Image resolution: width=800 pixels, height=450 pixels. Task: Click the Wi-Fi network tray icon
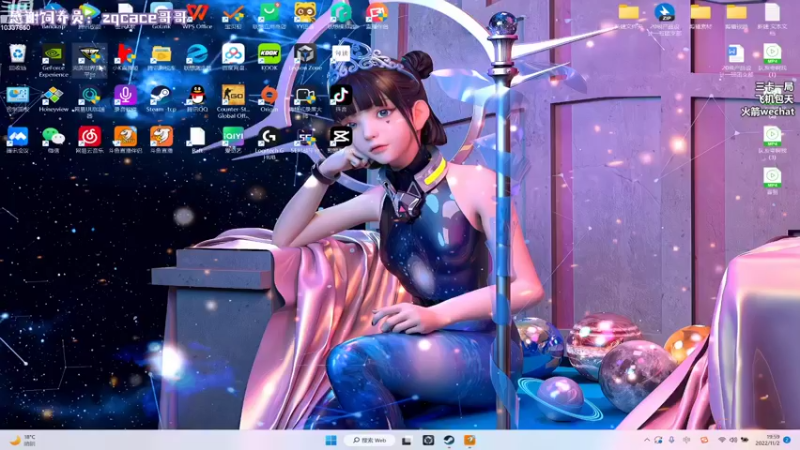click(722, 440)
